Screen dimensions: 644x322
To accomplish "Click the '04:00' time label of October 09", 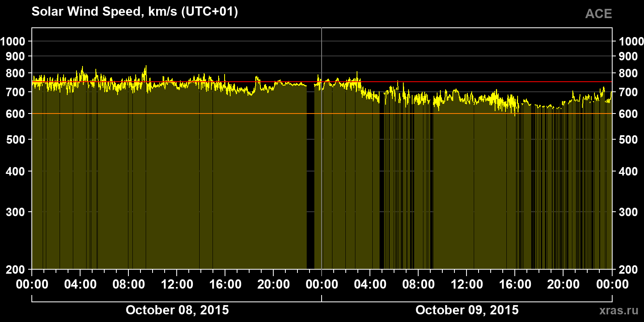I will point(370,285).
